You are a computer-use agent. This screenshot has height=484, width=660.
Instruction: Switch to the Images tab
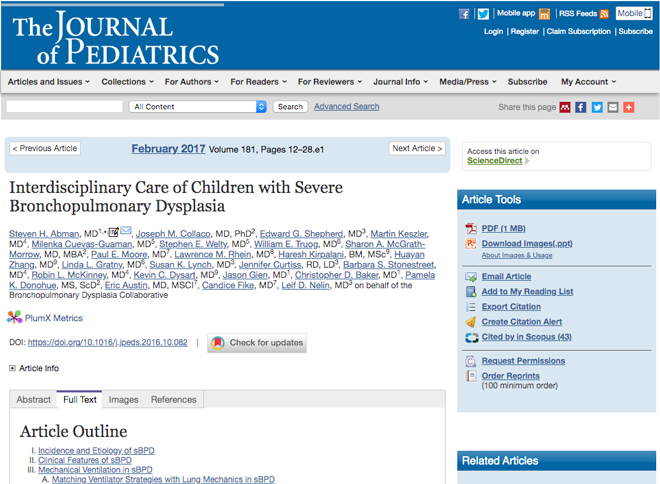pyautogui.click(x=123, y=399)
